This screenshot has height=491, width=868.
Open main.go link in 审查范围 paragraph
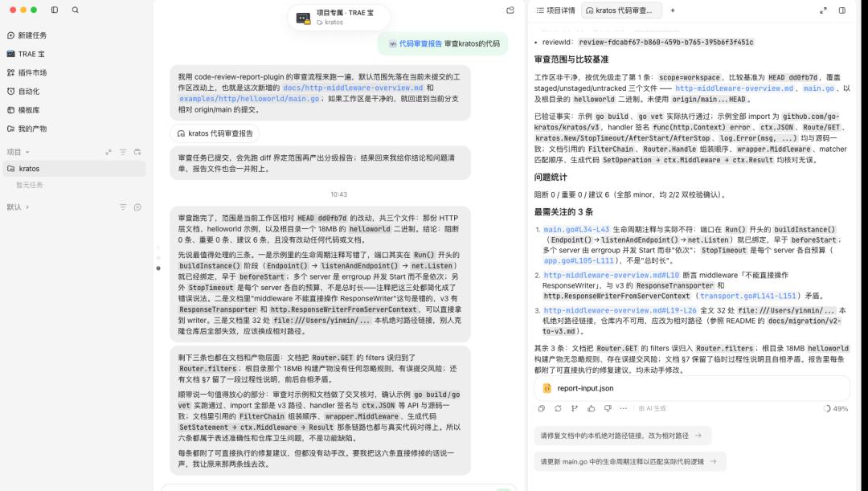[818, 88]
